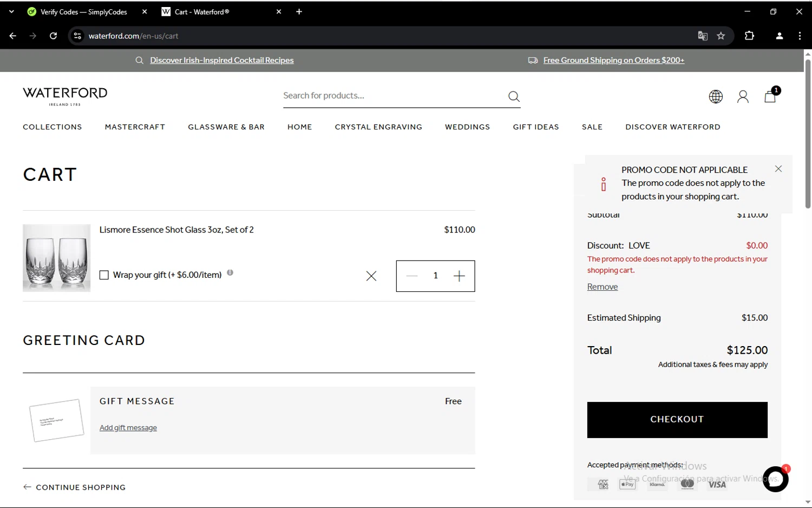The width and height of the screenshot is (812, 508).
Task: Close the Cart - Waterford tab
Action: pyautogui.click(x=279, y=11)
